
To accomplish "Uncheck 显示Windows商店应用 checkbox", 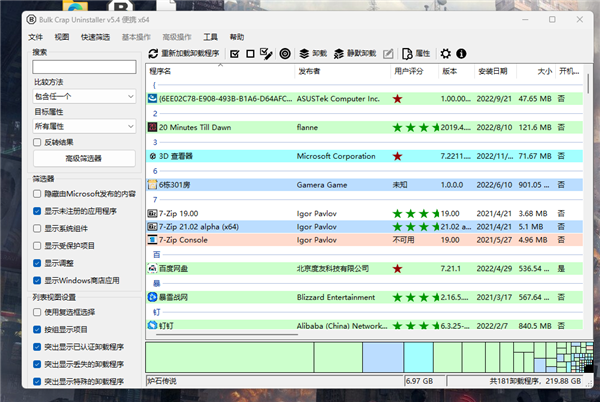I will pos(37,280).
